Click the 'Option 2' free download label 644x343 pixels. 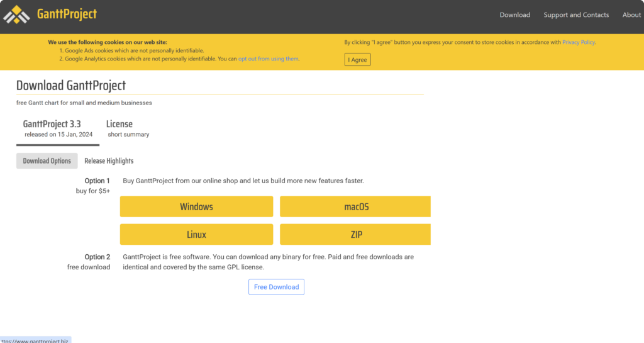97,257
